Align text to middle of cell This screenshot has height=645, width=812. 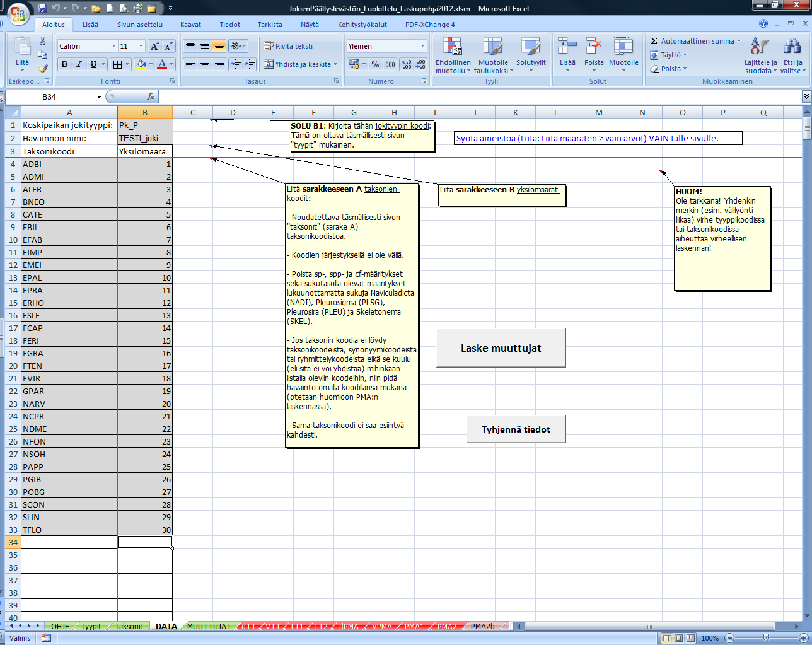204,46
